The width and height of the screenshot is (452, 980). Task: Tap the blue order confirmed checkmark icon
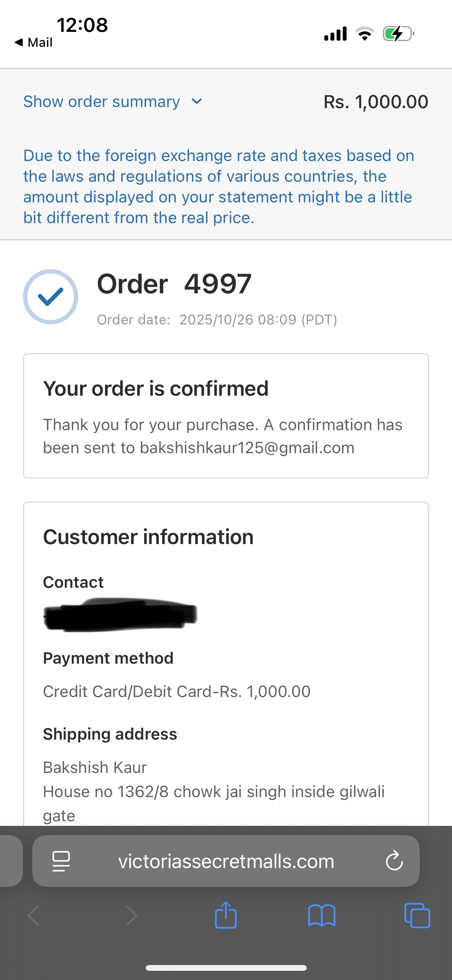51,297
